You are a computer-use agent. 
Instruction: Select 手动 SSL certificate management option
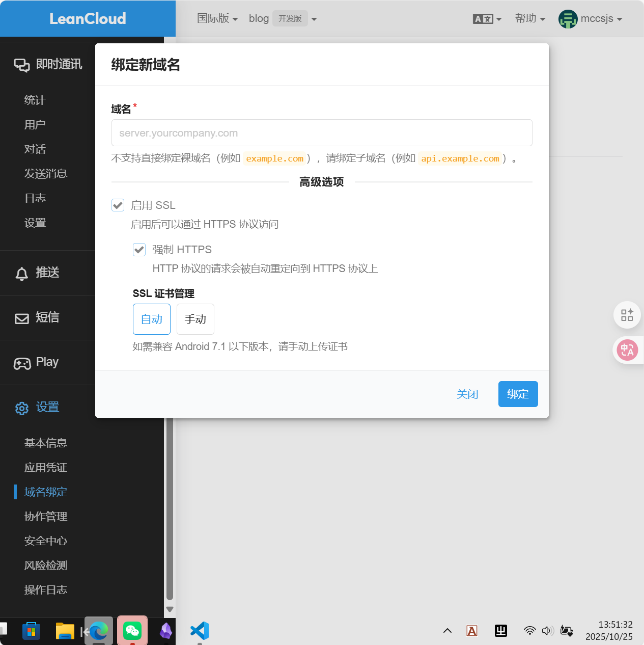coord(195,319)
